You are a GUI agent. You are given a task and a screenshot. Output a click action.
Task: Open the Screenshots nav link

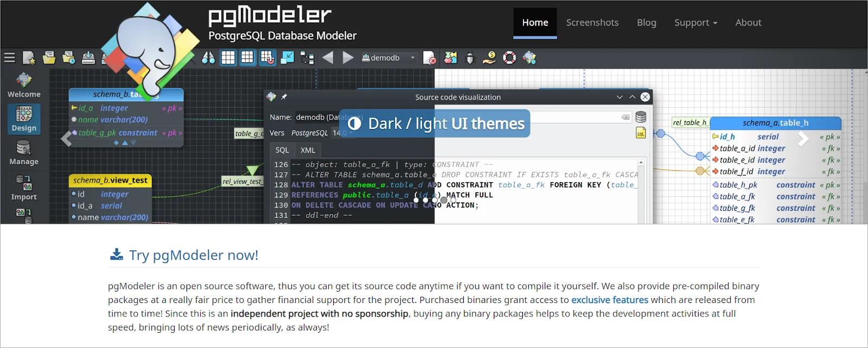[592, 22]
